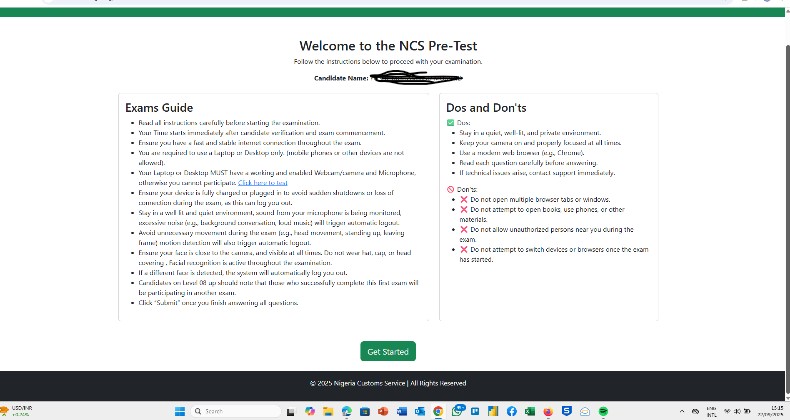
Task: Open File Explorer from the taskbar
Action: [328, 411]
